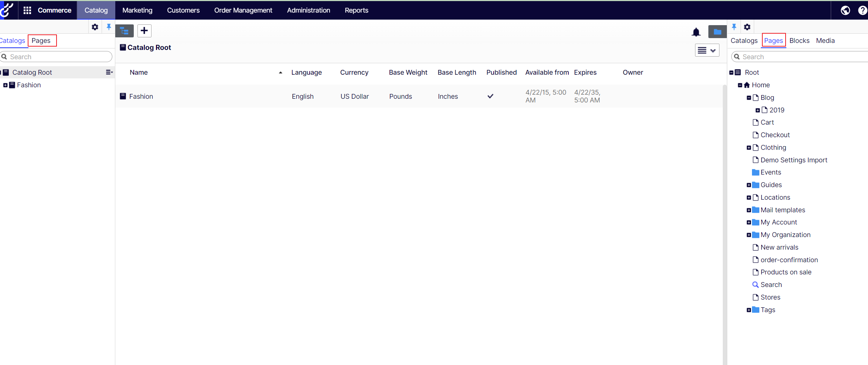
Task: Open the Marketing menu
Action: pyautogui.click(x=137, y=10)
